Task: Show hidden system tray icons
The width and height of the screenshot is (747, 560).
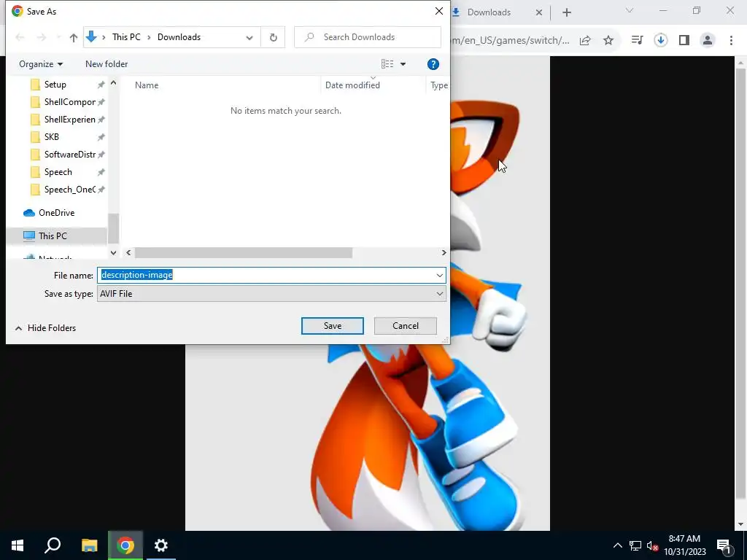Action: [x=617, y=545]
